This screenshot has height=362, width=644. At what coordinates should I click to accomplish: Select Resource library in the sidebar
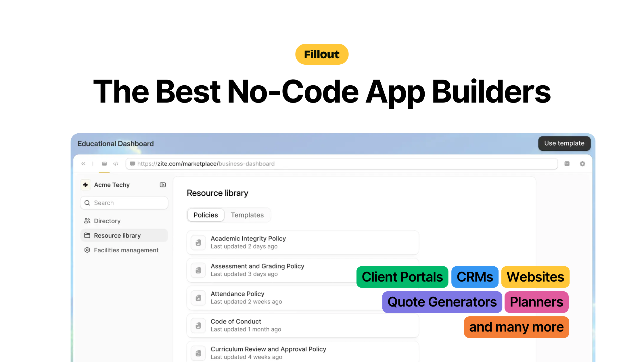tap(124, 235)
